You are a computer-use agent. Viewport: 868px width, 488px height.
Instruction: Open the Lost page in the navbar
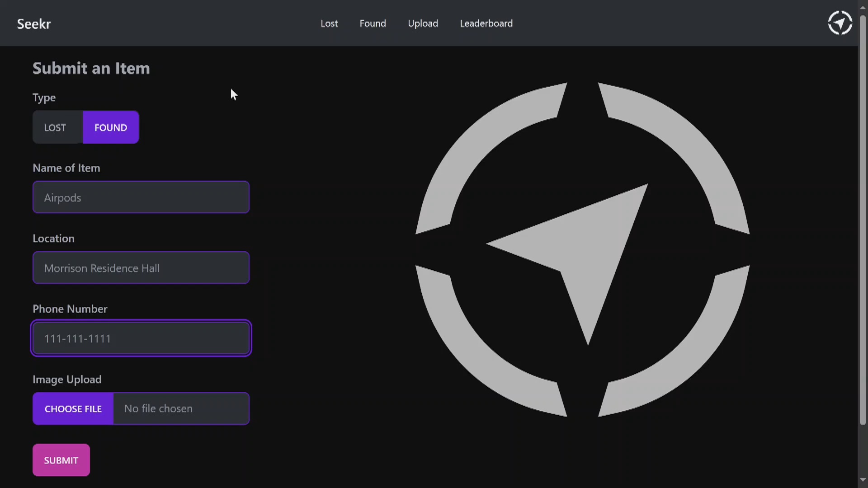329,23
